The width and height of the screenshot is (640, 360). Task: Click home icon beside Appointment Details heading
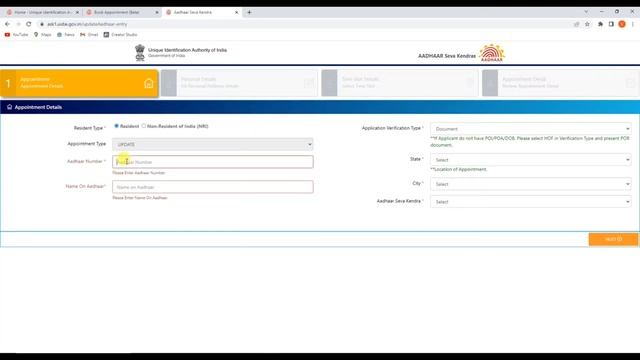[9, 107]
